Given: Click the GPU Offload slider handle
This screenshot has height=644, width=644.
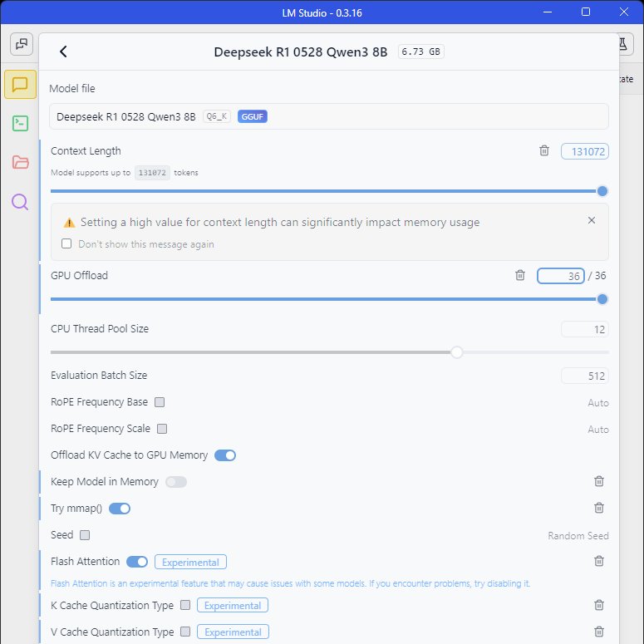Looking at the screenshot, I should pyautogui.click(x=602, y=299).
